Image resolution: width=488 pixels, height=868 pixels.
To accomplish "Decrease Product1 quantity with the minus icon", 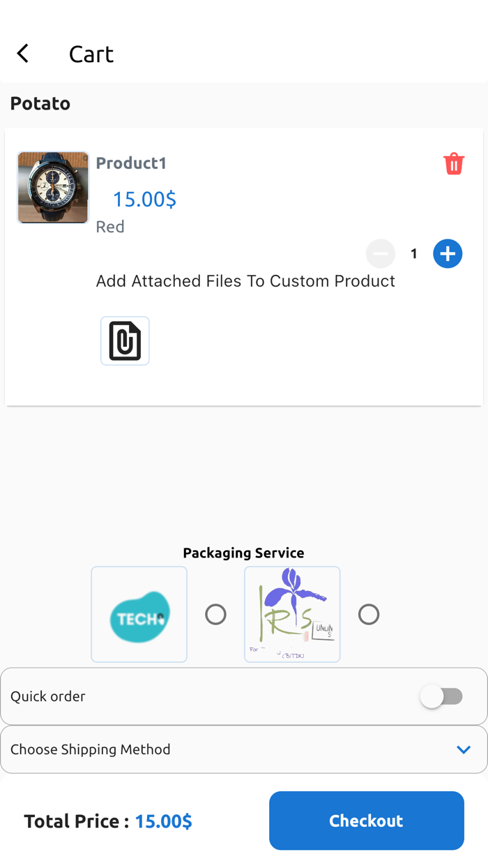I will 381,253.
